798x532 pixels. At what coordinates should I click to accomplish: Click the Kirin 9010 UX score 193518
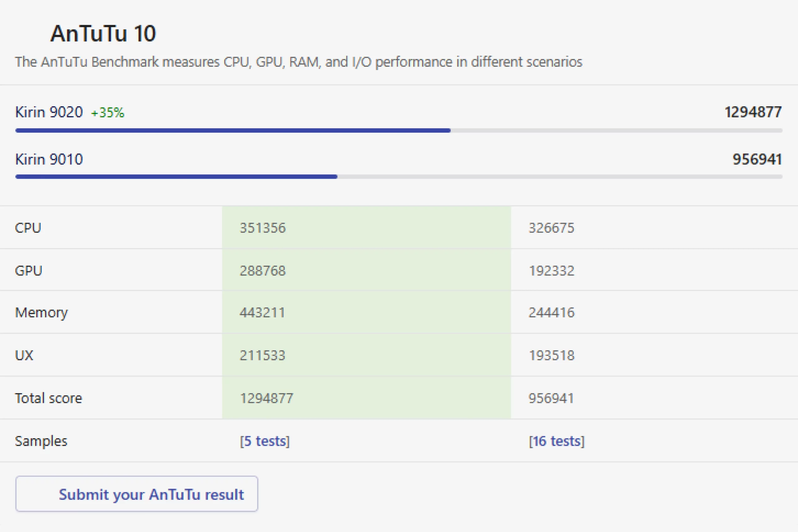551,355
